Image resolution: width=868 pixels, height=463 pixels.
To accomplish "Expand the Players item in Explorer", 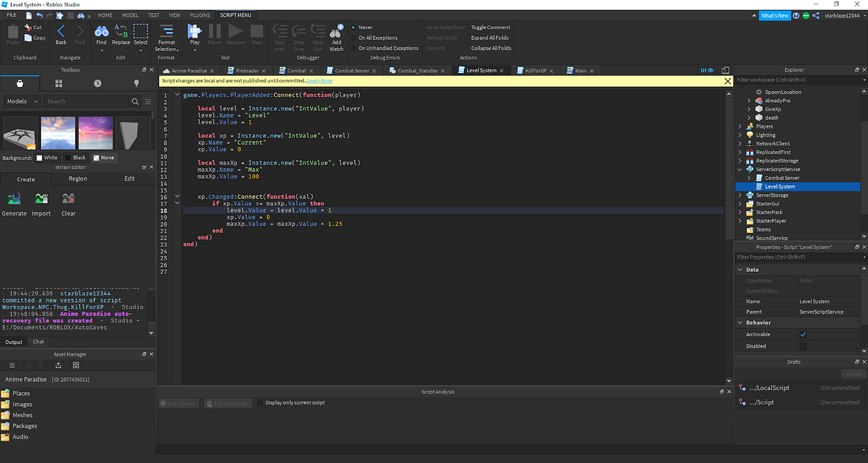I will pyautogui.click(x=741, y=126).
